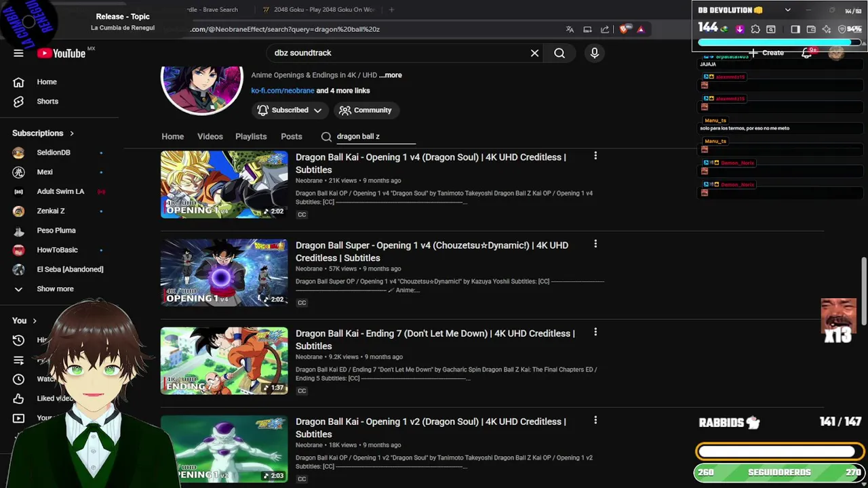Open Dragon Ball Kai Ending 7 thumbnail
The width and height of the screenshot is (868, 488).
coord(224,361)
